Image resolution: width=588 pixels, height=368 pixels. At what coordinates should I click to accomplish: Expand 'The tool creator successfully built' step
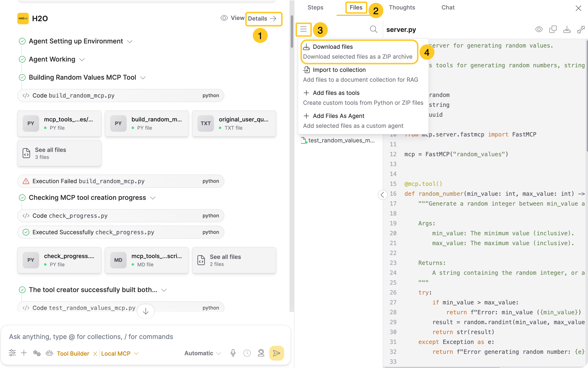[x=164, y=290]
